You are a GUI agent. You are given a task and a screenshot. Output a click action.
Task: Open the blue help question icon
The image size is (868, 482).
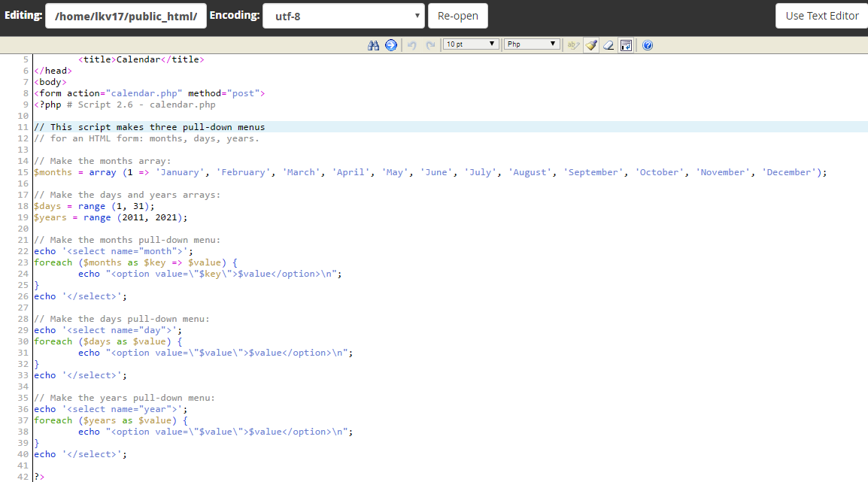click(647, 45)
